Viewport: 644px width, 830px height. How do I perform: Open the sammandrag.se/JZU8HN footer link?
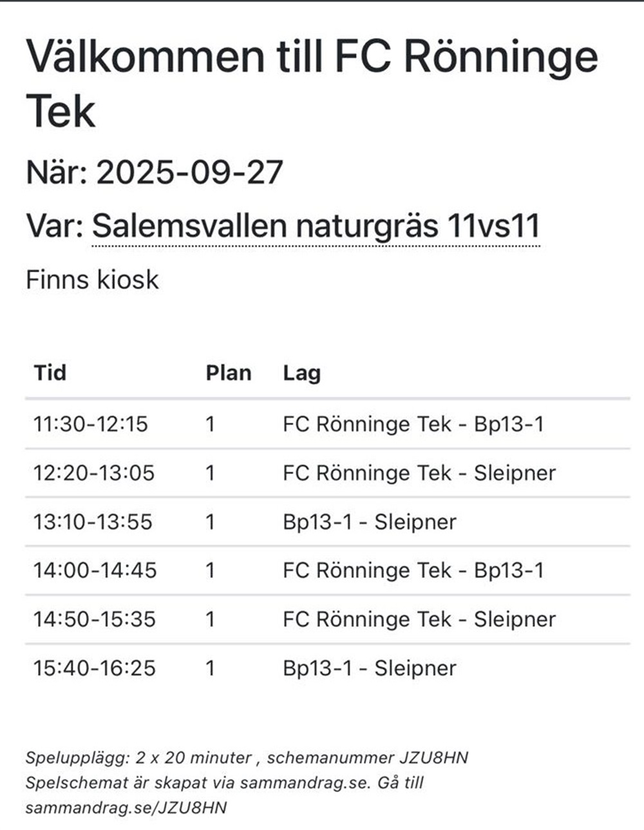point(126,807)
